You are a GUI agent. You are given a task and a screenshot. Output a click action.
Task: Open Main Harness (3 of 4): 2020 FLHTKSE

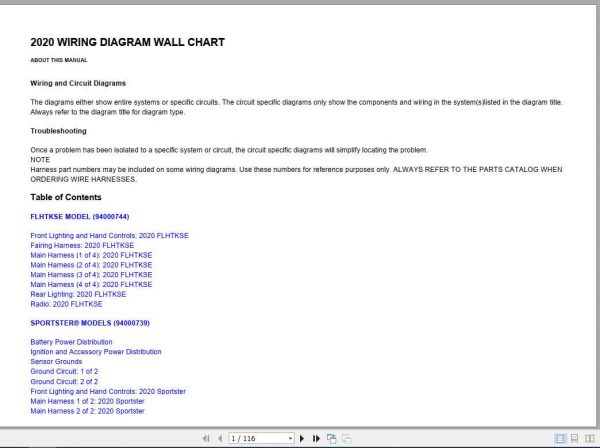pyautogui.click(x=91, y=275)
